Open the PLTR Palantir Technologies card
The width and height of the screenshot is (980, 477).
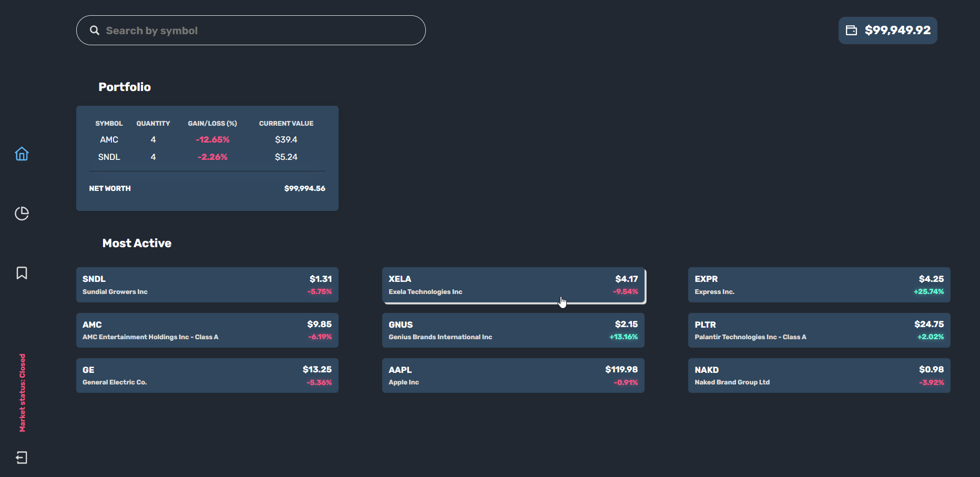pos(819,330)
